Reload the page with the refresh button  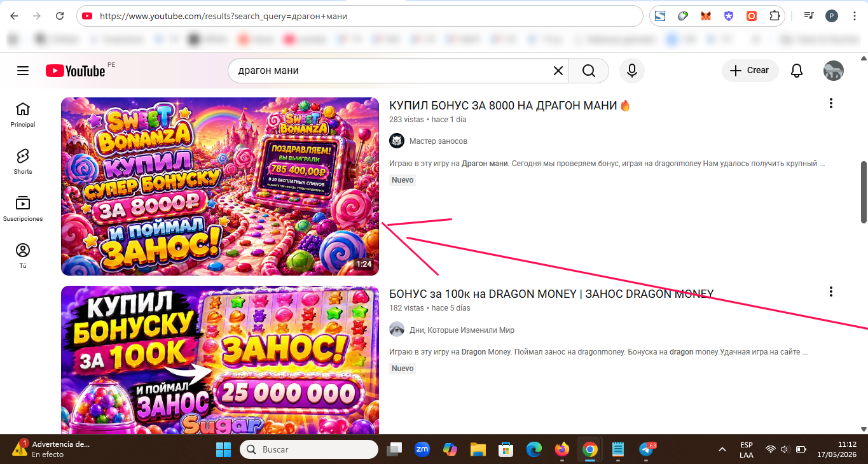pos(60,16)
